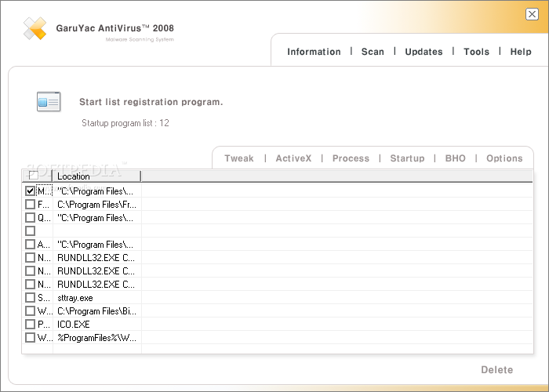Image resolution: width=549 pixels, height=392 pixels.
Task: Click the Startup program list : 12 text
Action: click(125, 123)
